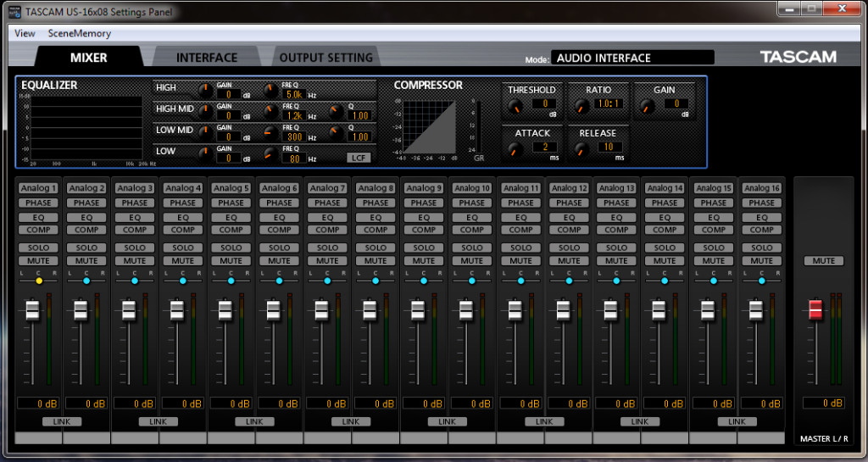Click the LOW MID Q knob
Image resolution: width=868 pixels, height=462 pixels.
click(x=336, y=133)
